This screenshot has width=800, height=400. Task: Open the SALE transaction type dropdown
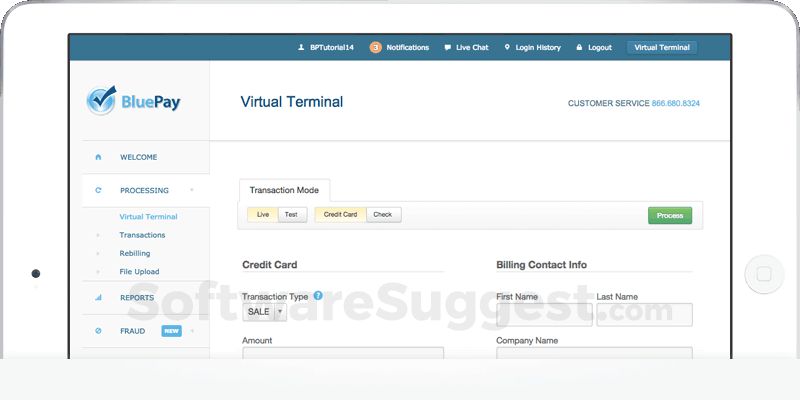click(x=264, y=312)
